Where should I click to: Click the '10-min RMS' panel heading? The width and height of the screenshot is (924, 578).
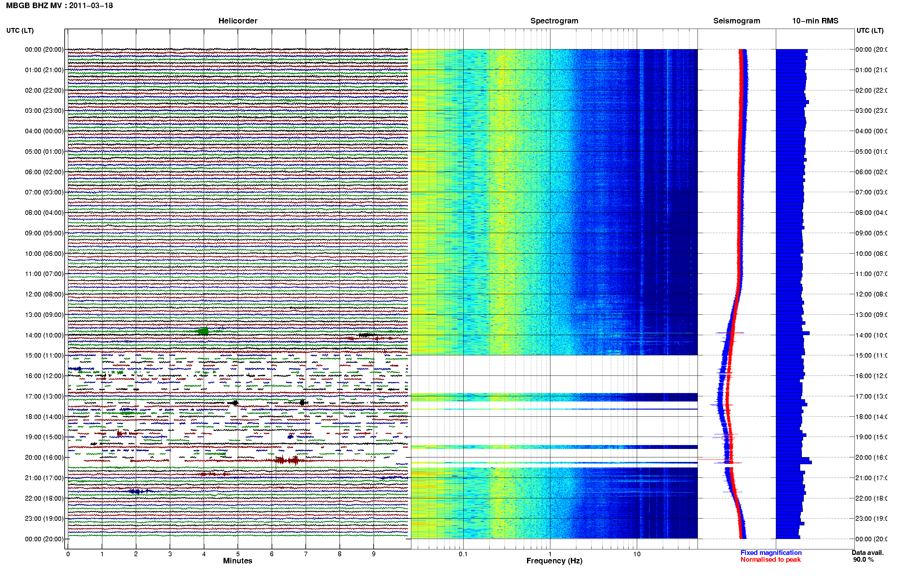815,21
